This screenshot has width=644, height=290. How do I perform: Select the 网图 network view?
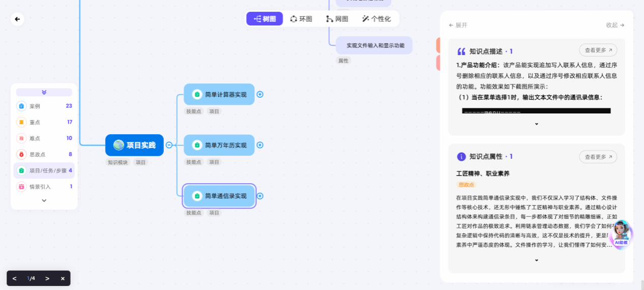[x=337, y=19]
